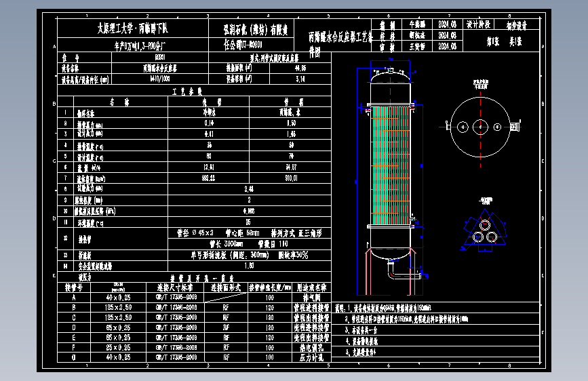
Task: Click the '12.41' flow value
Action: (x=209, y=167)
